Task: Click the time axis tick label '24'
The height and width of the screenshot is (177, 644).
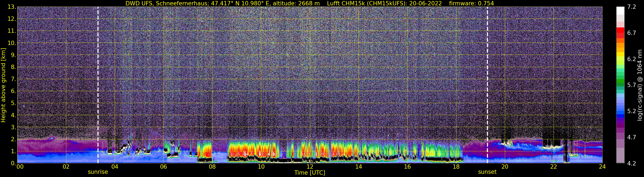Action: pyautogui.click(x=602, y=167)
